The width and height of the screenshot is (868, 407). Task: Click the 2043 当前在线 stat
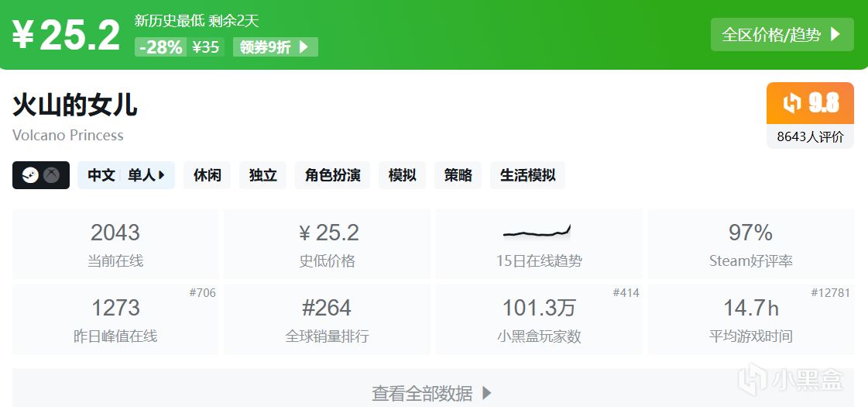[x=115, y=244]
